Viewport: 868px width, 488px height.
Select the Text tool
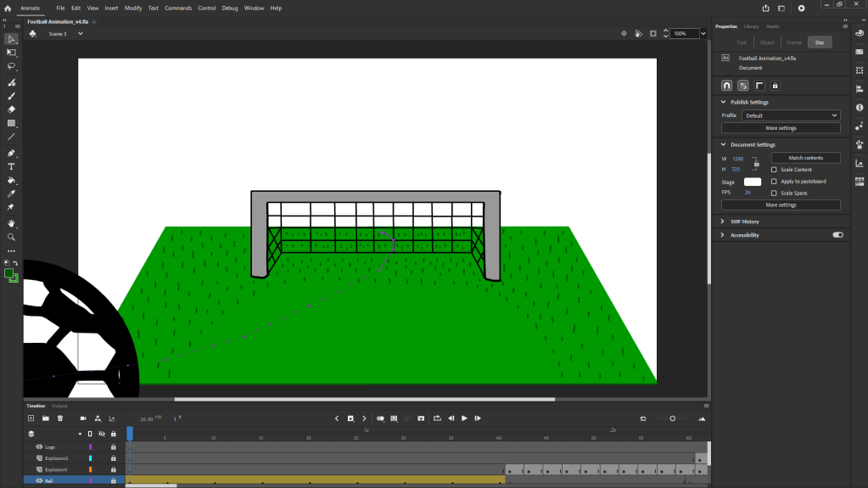(12, 167)
